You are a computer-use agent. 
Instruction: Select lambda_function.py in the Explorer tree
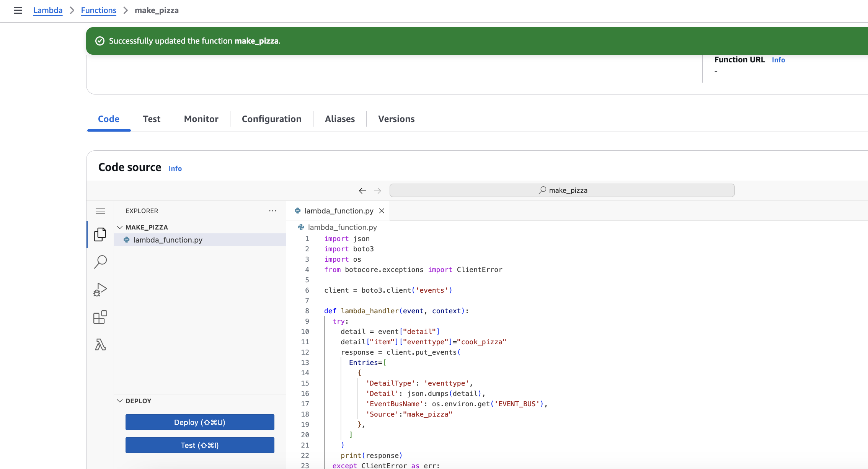click(200, 240)
